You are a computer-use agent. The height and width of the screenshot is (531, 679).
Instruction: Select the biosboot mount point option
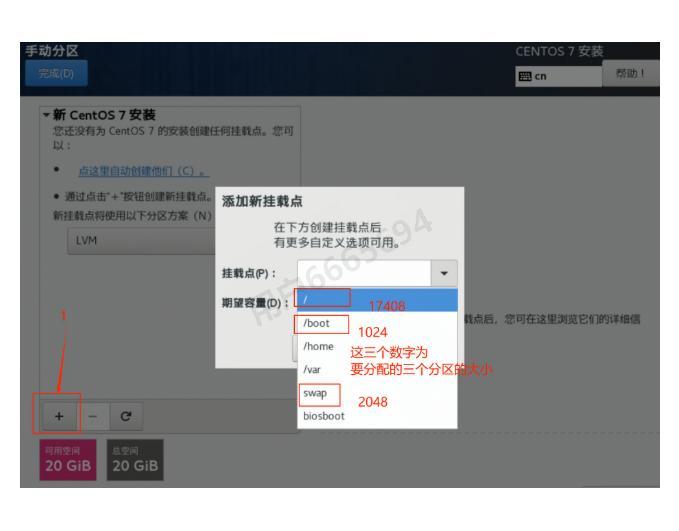click(377, 416)
